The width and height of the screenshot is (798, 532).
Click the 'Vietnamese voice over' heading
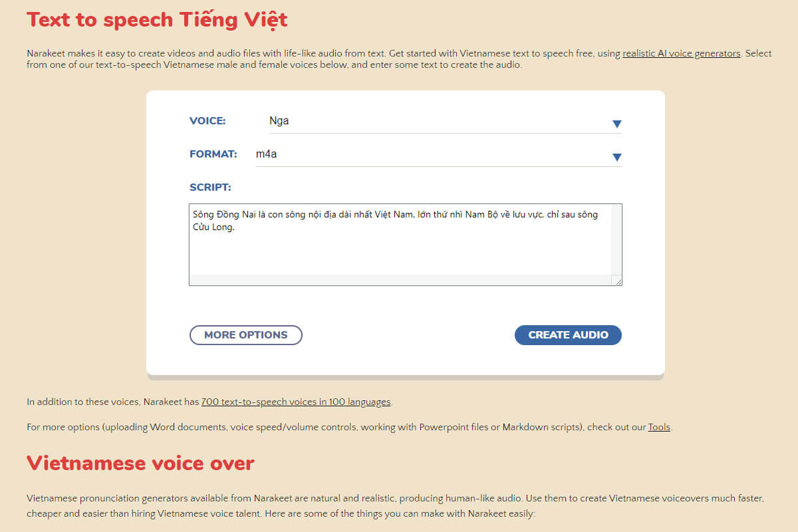click(140, 463)
